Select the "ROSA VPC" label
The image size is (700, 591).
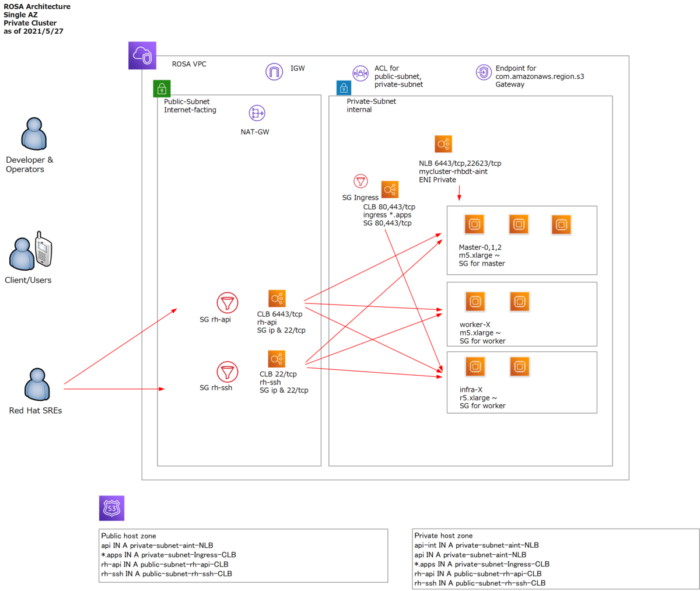(189, 64)
